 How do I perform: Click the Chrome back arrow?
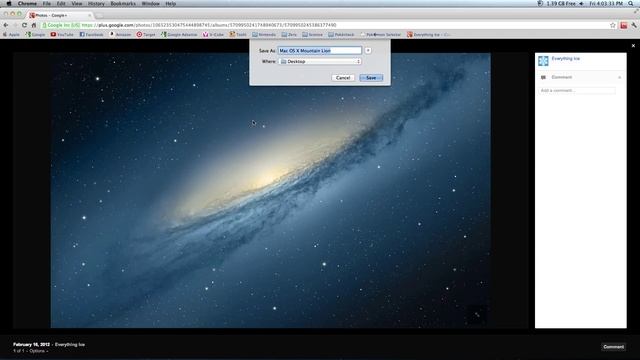[6, 25]
